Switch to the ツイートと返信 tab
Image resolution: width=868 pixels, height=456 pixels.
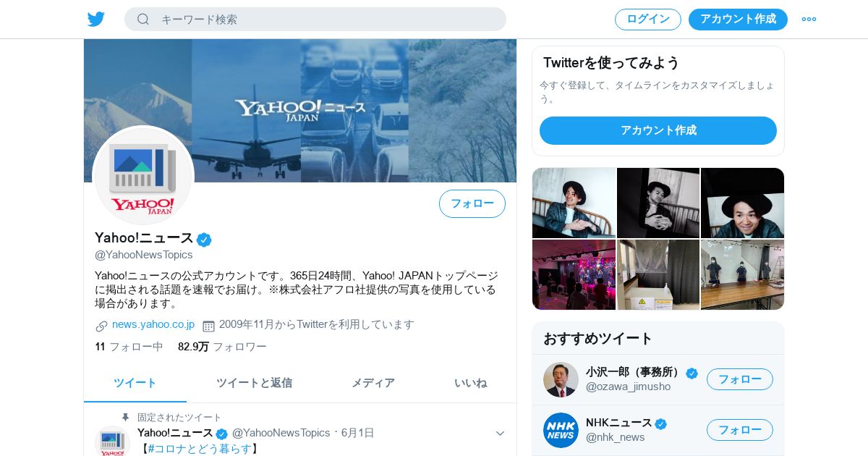[x=254, y=383]
